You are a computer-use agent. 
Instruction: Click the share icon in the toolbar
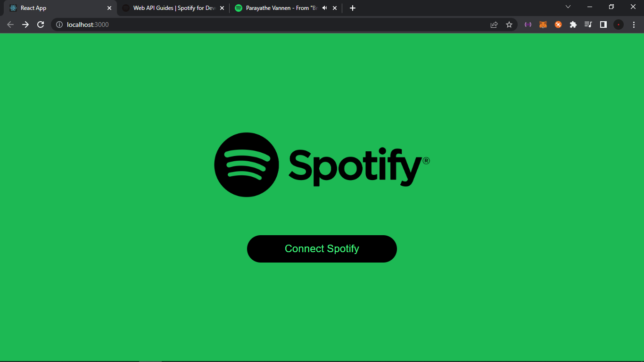click(x=494, y=25)
